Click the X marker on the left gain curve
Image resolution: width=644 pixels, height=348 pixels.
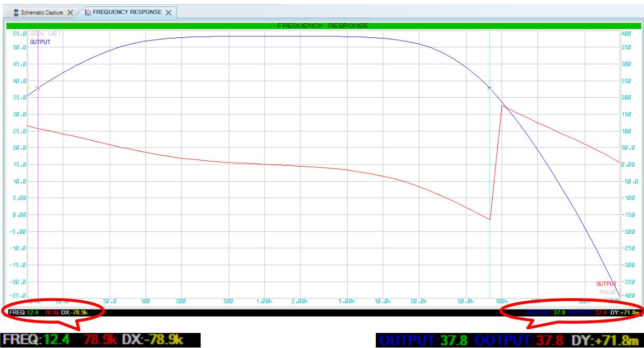coord(38,88)
